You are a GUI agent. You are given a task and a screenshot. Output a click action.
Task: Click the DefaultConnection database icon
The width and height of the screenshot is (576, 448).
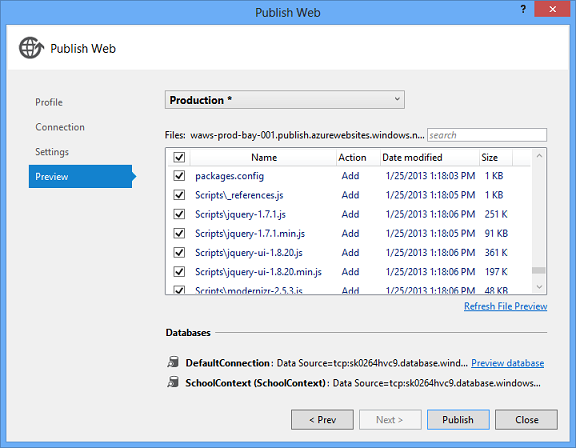[173, 362]
